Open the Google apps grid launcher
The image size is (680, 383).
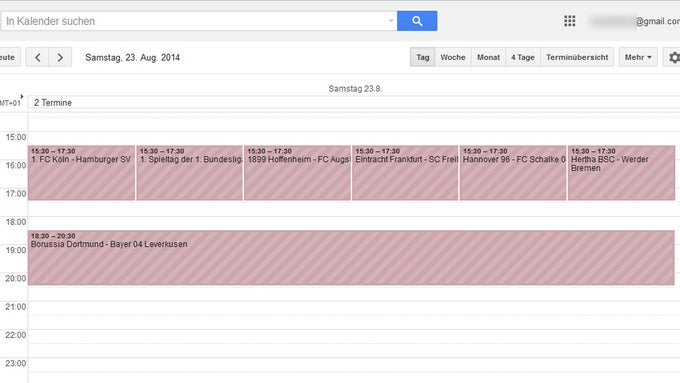pos(569,21)
